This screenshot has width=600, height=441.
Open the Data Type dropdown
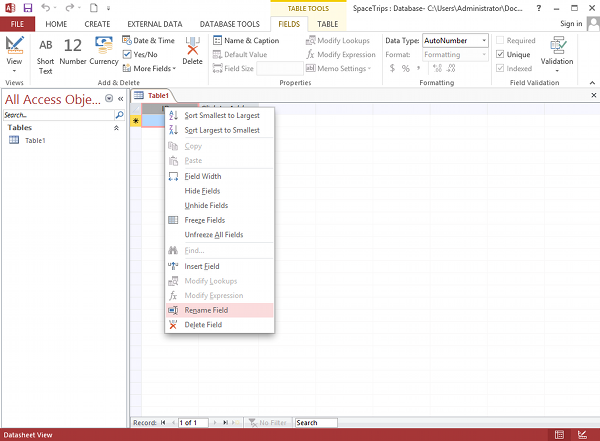click(x=484, y=40)
